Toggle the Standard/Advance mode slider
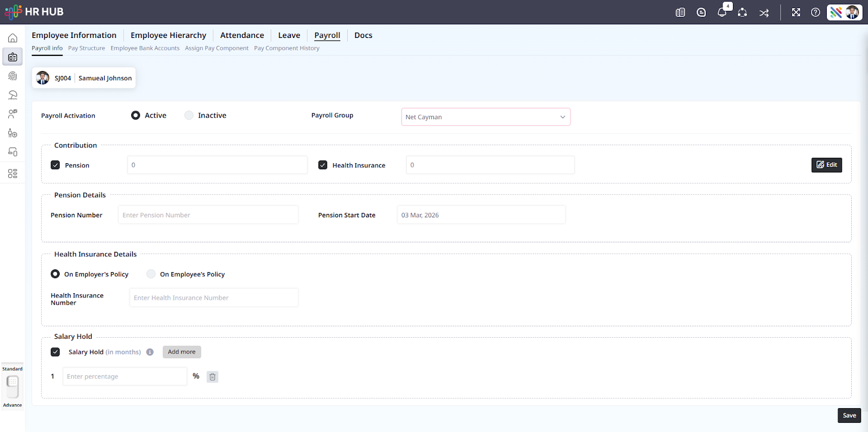The width and height of the screenshot is (868, 432). (12, 387)
